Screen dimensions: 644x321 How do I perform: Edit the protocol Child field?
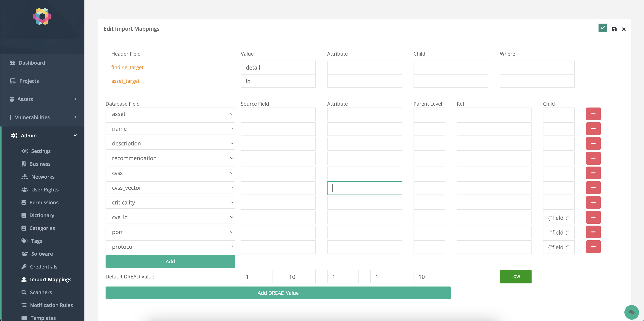(x=558, y=247)
